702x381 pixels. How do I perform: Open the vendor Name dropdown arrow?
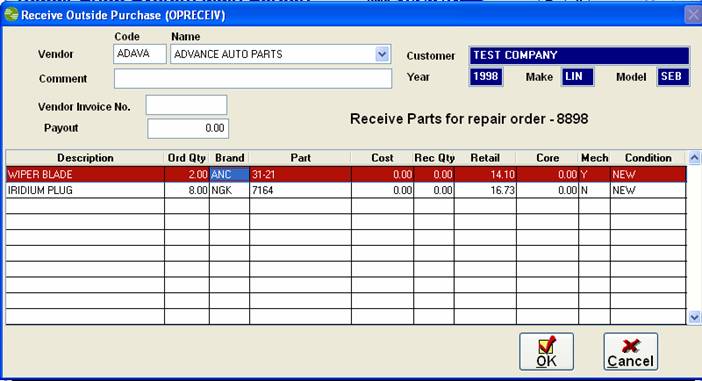[x=382, y=54]
